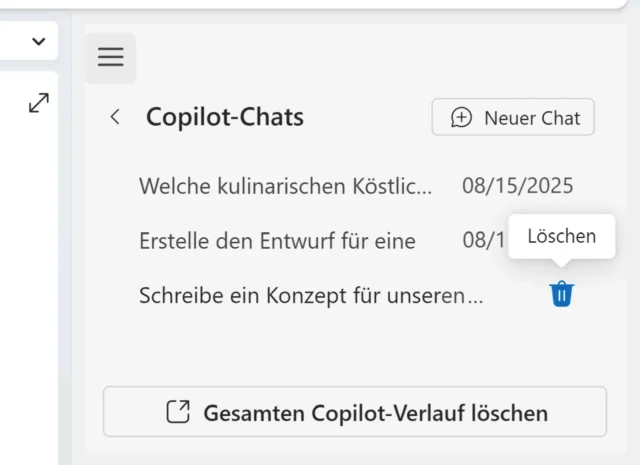Click the chat-plus icon in Neuer Chat
The height and width of the screenshot is (465, 640).
461,117
